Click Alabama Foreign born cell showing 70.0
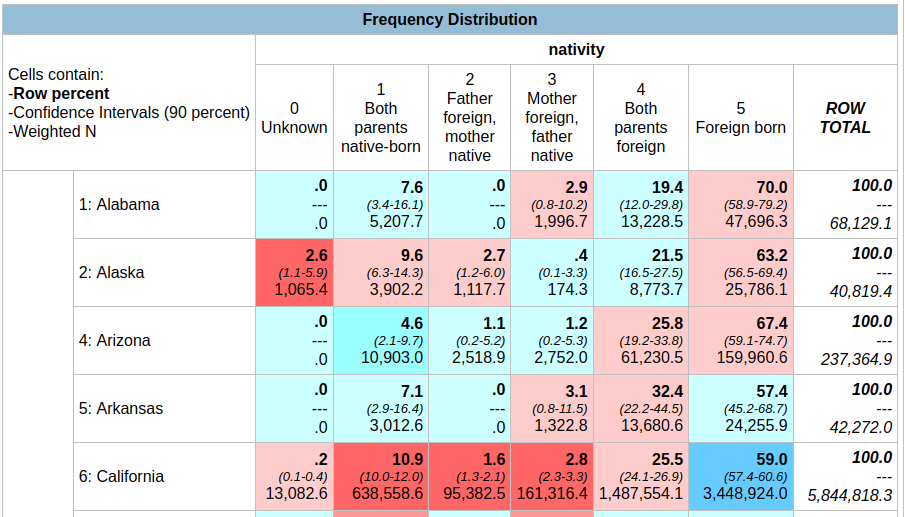The height and width of the screenshot is (517, 905). (x=740, y=205)
